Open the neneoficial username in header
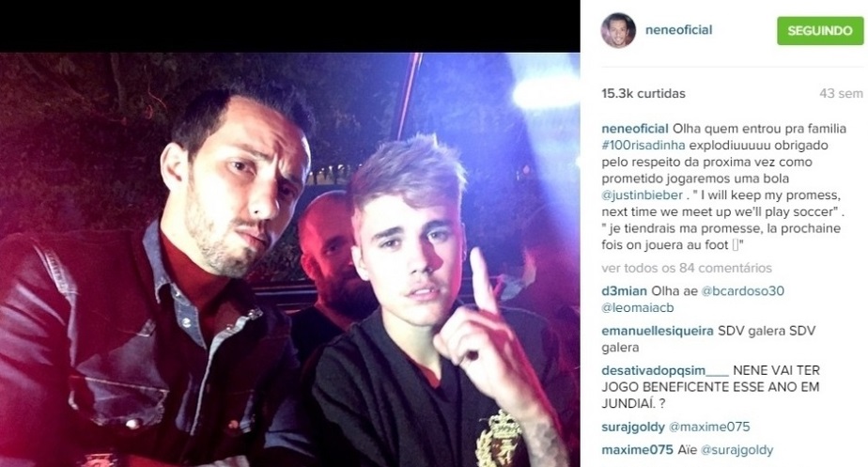The image size is (868, 467). [678, 30]
